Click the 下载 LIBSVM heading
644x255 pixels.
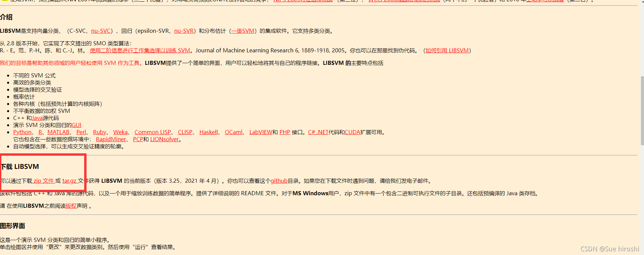(20, 167)
